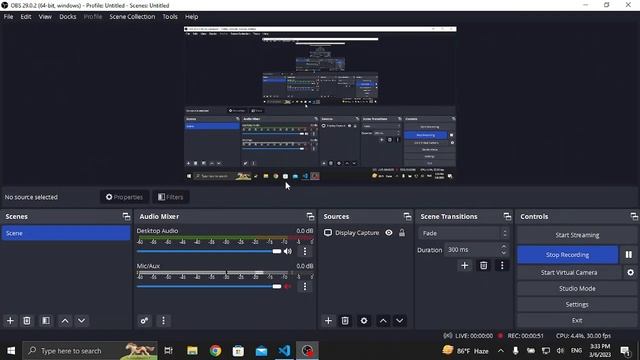Select Scene in Scenes list
Image resolution: width=640 pixels, height=360 pixels.
click(66, 233)
